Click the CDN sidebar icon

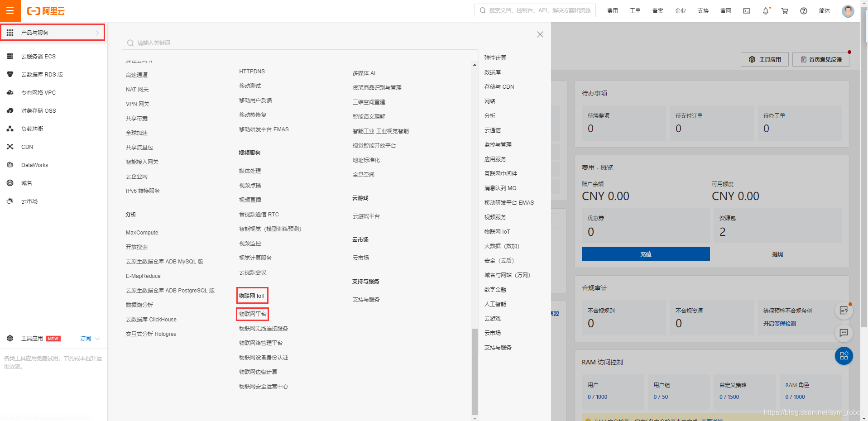[10, 147]
